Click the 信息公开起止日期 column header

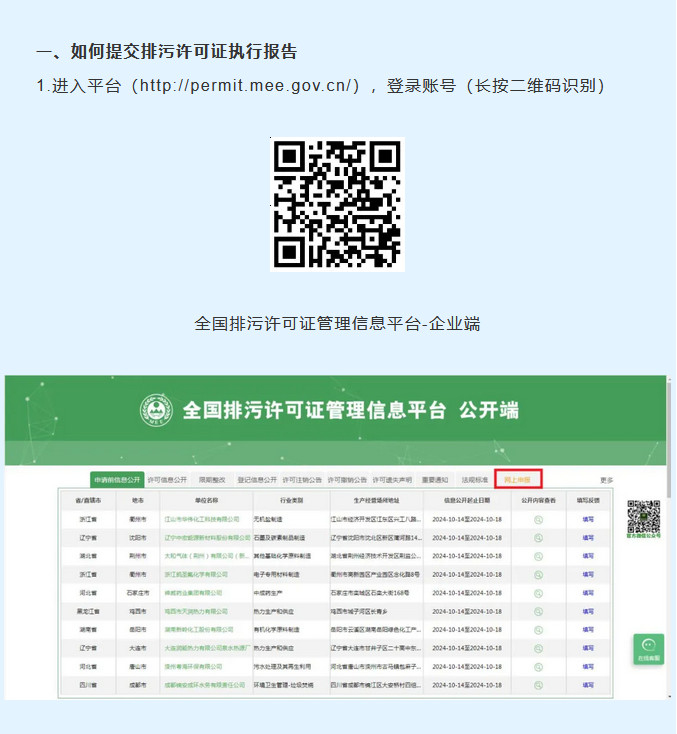tap(467, 500)
